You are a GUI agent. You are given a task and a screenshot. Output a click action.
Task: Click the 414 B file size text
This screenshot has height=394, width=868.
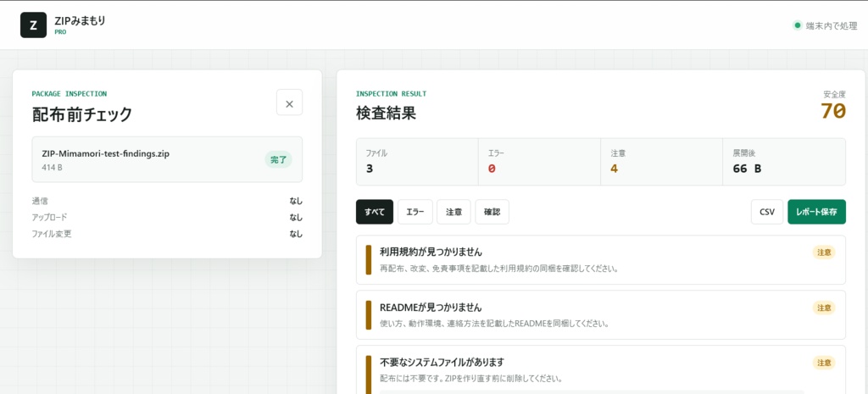(x=52, y=167)
